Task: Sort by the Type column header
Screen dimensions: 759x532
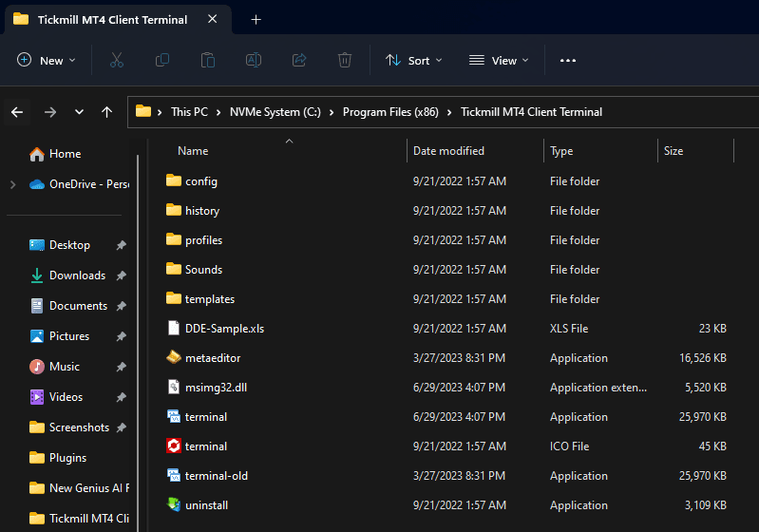Action: [561, 151]
